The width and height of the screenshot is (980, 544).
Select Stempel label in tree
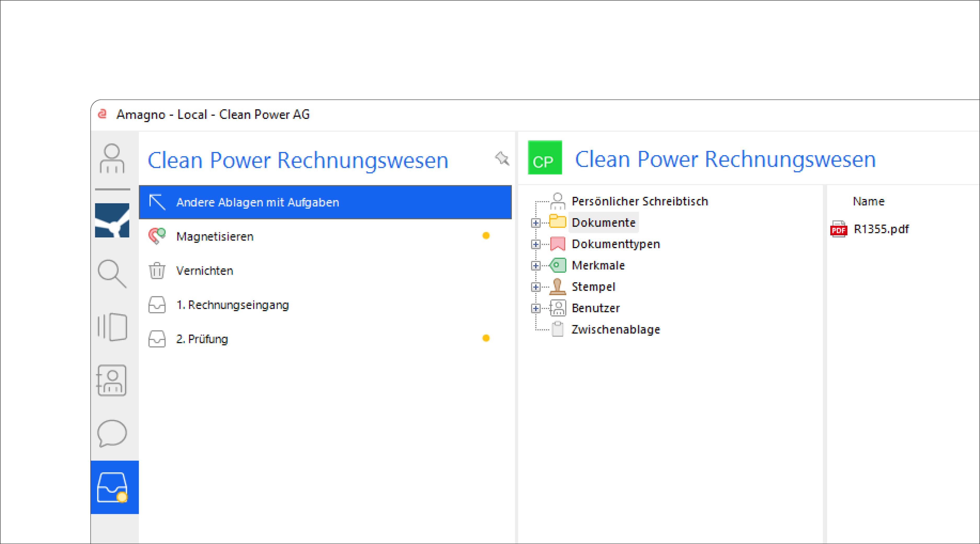pos(593,287)
